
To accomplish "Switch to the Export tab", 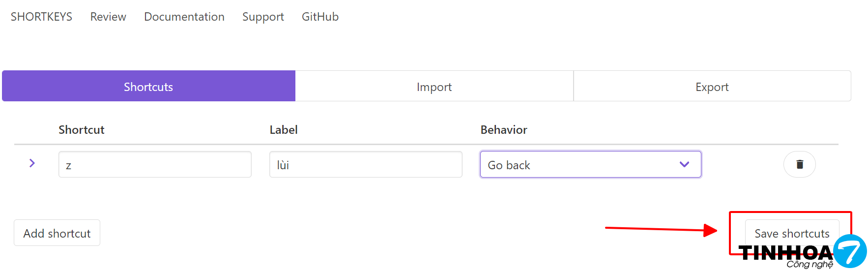I will 712,87.
